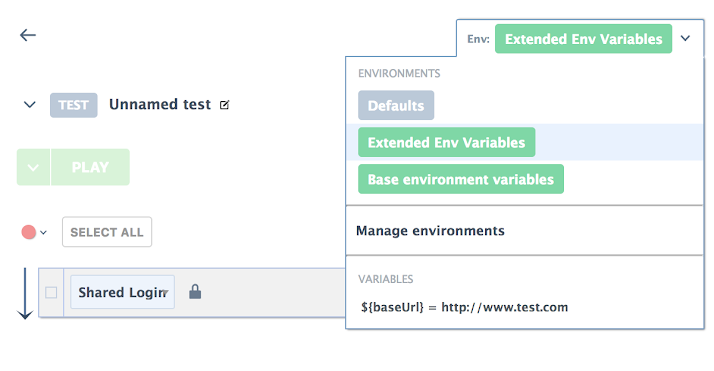Click the back arrow icon
Viewport: 714px width, 371px height.
point(28,35)
